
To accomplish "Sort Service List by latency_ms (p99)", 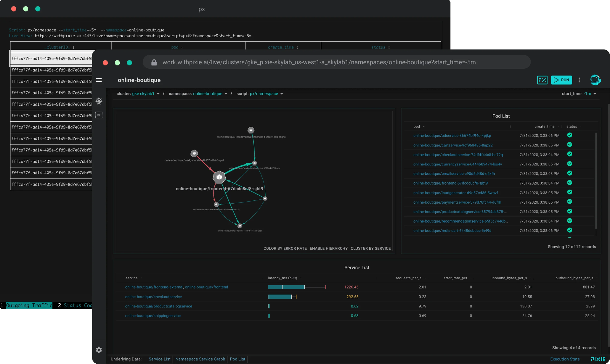I will click(x=282, y=278).
